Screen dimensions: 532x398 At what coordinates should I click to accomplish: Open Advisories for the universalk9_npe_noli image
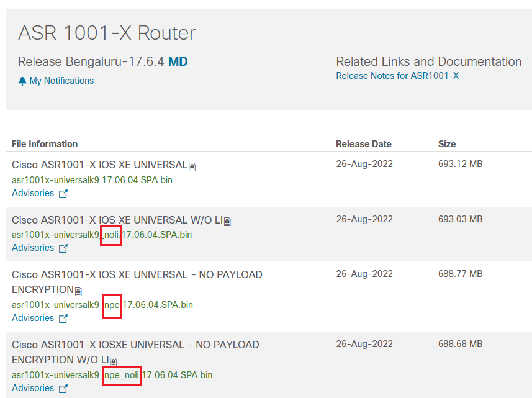pyautogui.click(x=33, y=388)
